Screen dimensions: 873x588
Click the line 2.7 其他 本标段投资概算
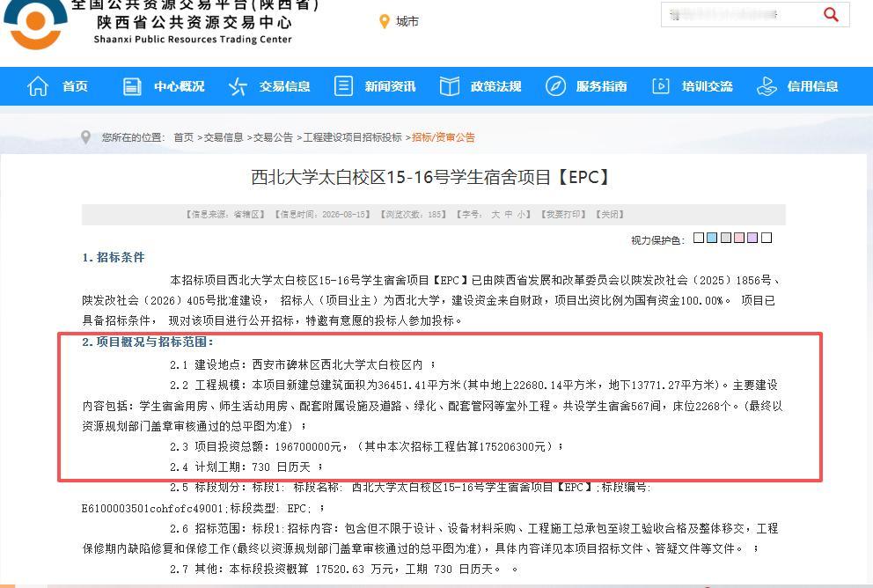[x=343, y=569]
